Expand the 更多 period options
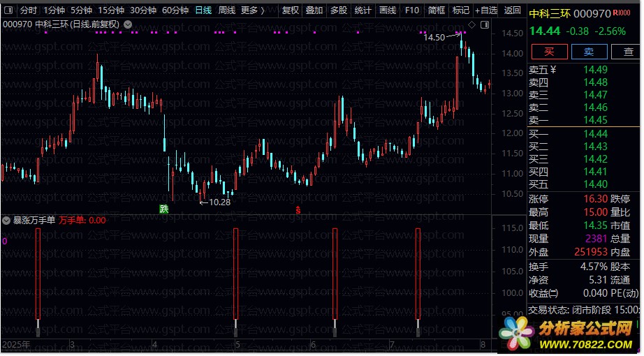Screen dimensions: 644x356 point(253,10)
